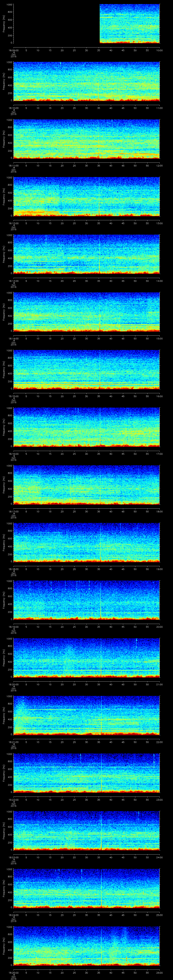Viewport: 173px width, 980px height.
Task: Select the spectrogram plot starting at 18:10:00
Action: 86,81
